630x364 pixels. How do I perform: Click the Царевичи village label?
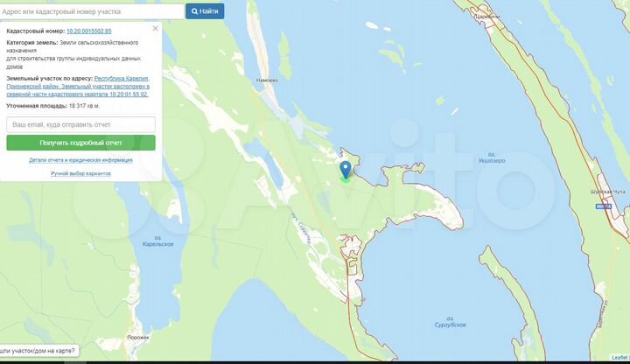[x=487, y=17]
